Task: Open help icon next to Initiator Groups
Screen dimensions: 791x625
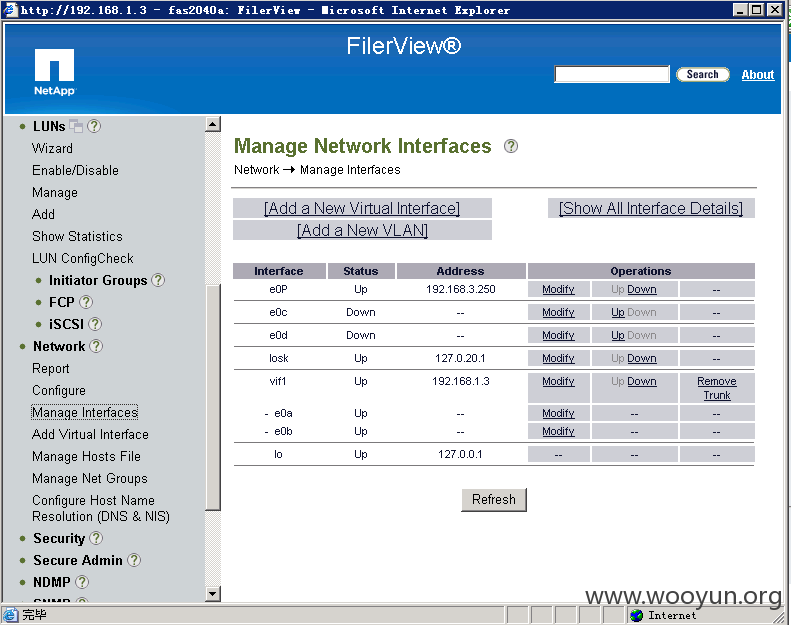Action: pos(158,280)
